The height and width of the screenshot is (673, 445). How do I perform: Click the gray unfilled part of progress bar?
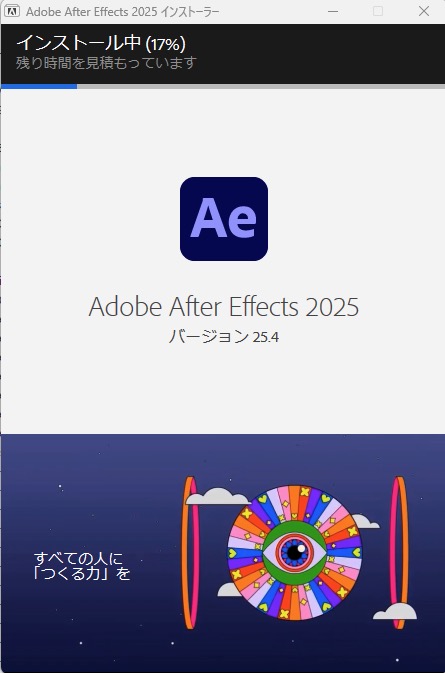tap(261, 86)
